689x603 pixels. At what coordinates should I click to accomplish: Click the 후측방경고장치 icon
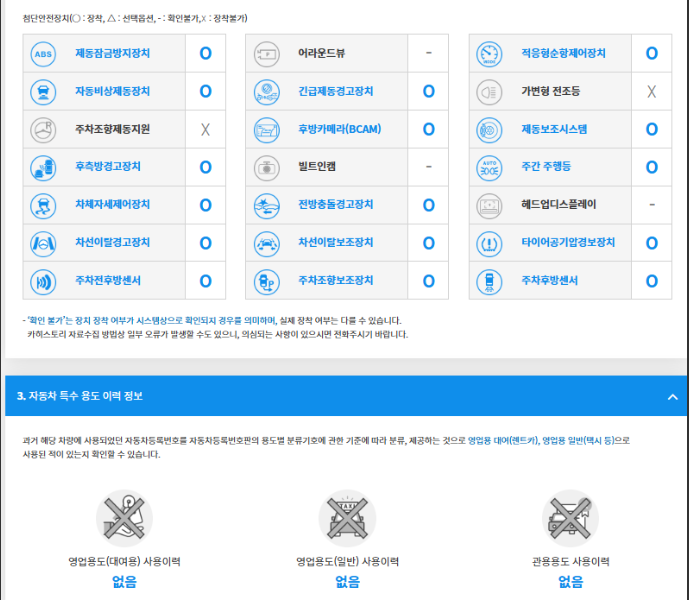pyautogui.click(x=43, y=167)
